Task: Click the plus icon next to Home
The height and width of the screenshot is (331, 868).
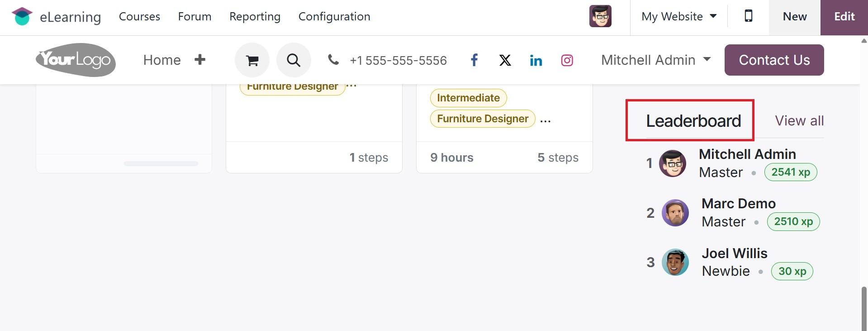Action: (x=200, y=60)
